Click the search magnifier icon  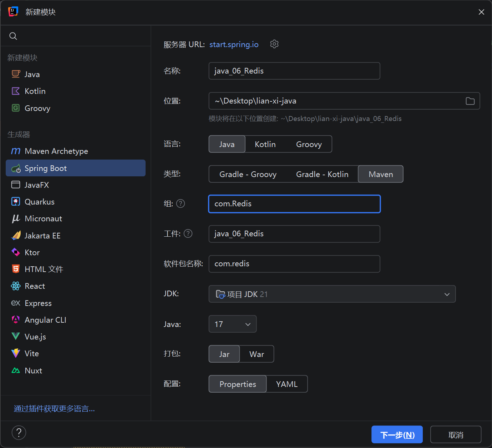(x=13, y=36)
